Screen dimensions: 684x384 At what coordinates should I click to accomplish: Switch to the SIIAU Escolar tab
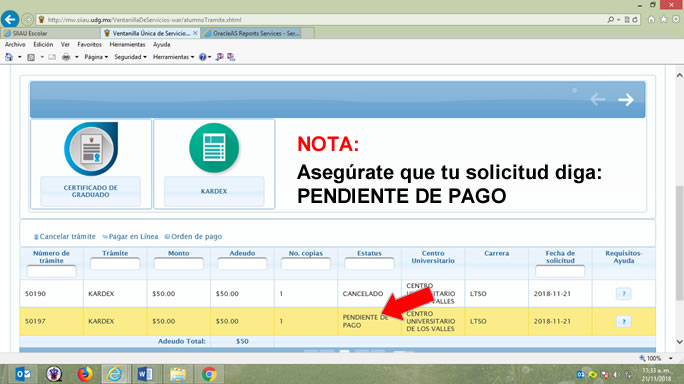51,33
